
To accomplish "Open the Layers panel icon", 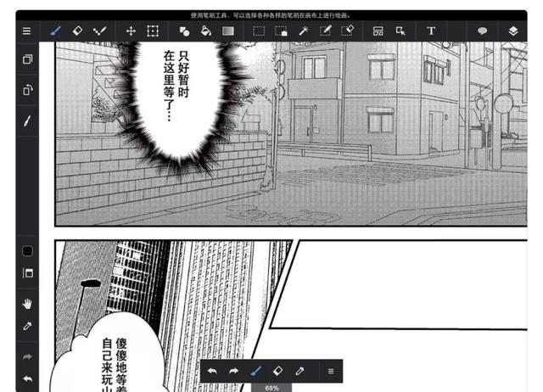I will coord(513,31).
